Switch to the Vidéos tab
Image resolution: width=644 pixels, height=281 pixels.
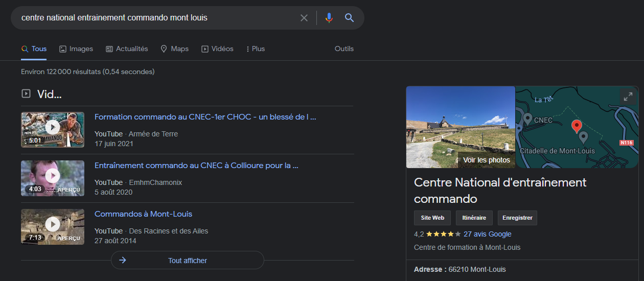tap(217, 49)
